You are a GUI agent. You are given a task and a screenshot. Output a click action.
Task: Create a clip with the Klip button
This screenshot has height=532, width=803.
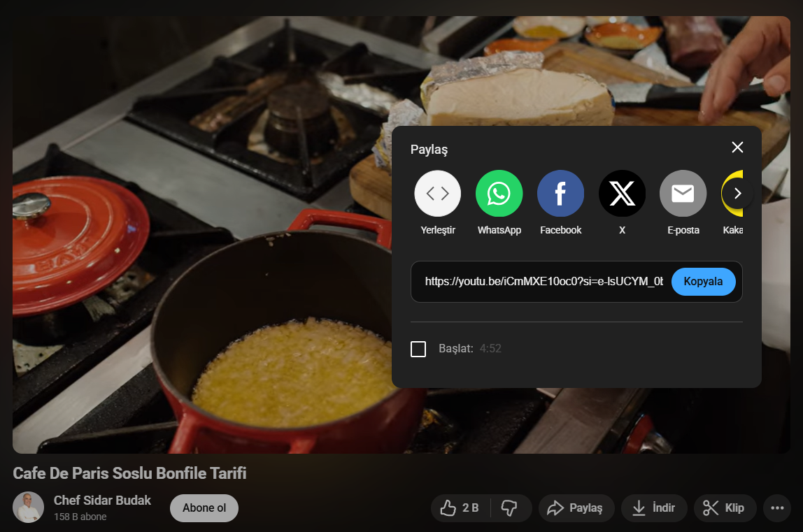(725, 508)
